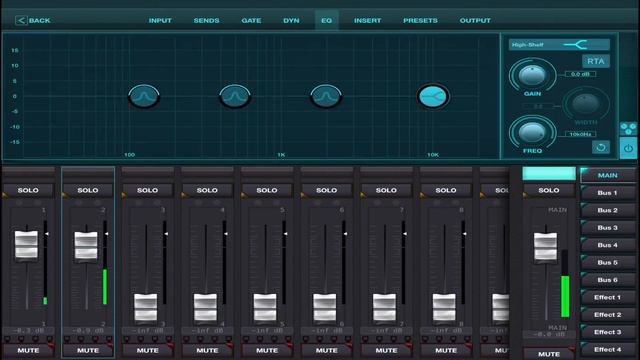This screenshot has height=360, width=640.
Task: Select Effect 2 mix
Action: (608, 315)
